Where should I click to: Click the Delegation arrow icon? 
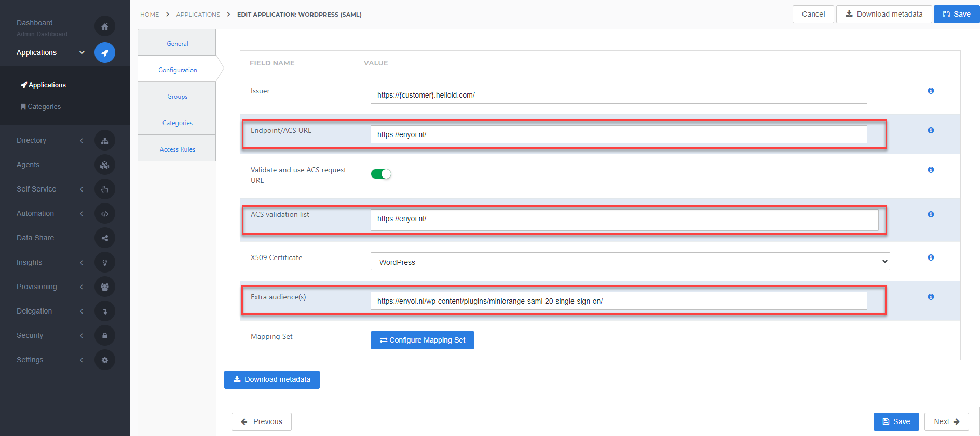pos(105,311)
